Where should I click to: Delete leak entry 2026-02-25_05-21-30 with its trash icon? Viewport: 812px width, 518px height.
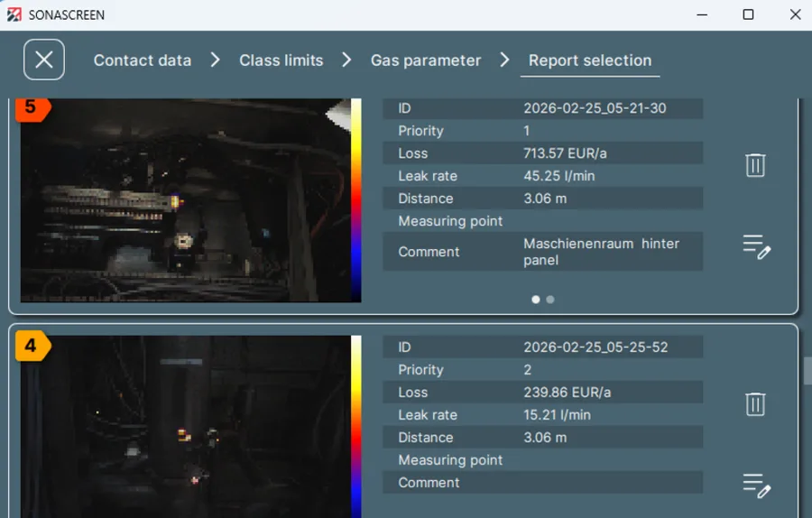[755, 165]
